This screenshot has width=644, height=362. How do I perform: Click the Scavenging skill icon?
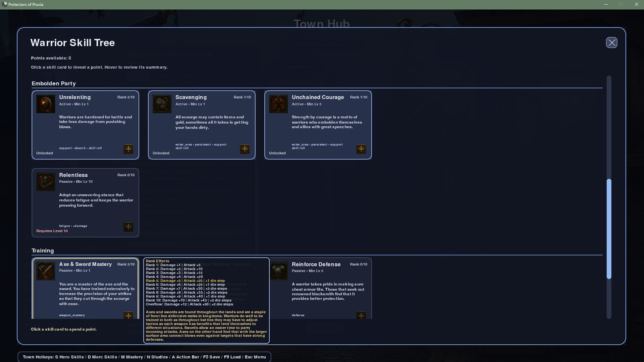pos(162,104)
